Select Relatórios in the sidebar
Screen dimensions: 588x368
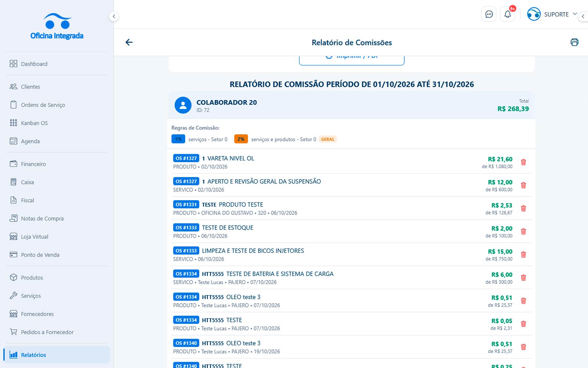pyautogui.click(x=57, y=355)
